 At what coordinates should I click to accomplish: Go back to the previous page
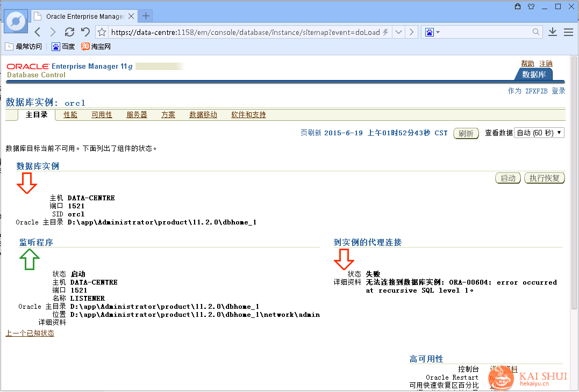tap(38, 32)
